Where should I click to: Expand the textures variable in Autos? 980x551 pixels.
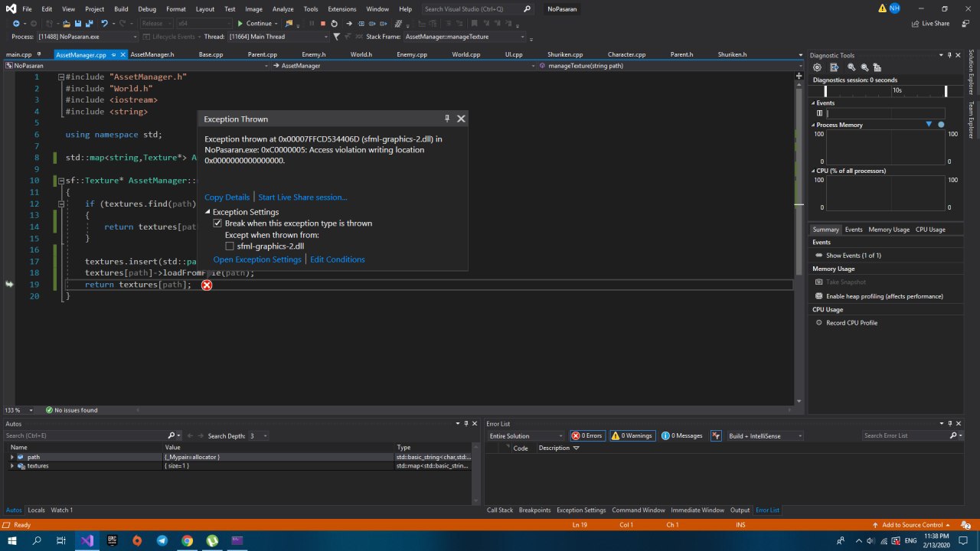pyautogui.click(x=11, y=465)
